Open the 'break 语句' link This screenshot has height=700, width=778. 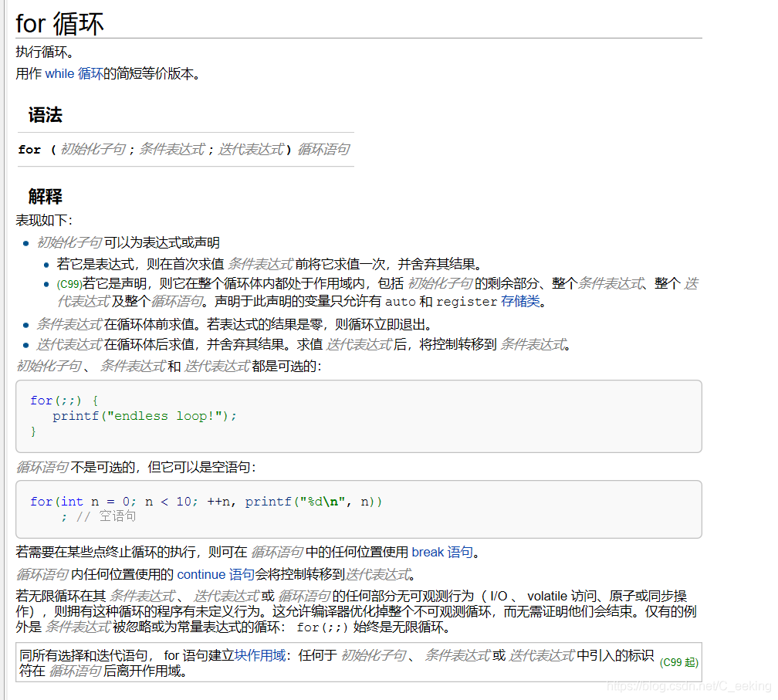pos(442,552)
